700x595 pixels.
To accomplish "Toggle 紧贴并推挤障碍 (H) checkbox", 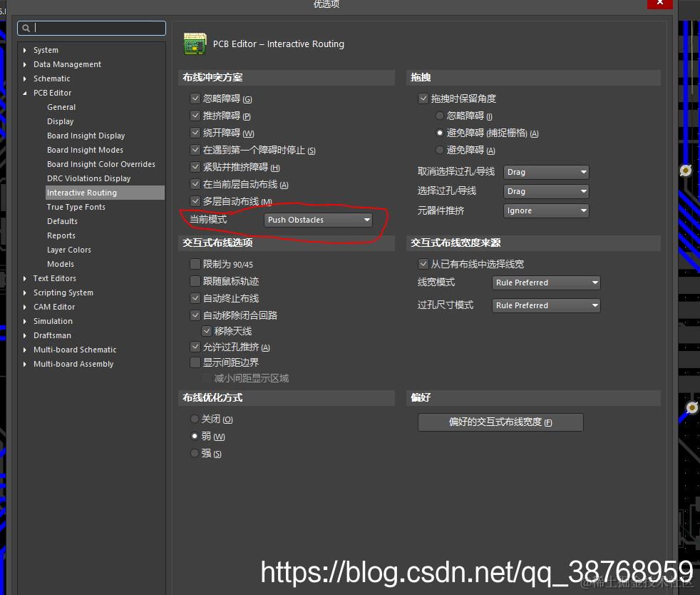I will coord(195,167).
